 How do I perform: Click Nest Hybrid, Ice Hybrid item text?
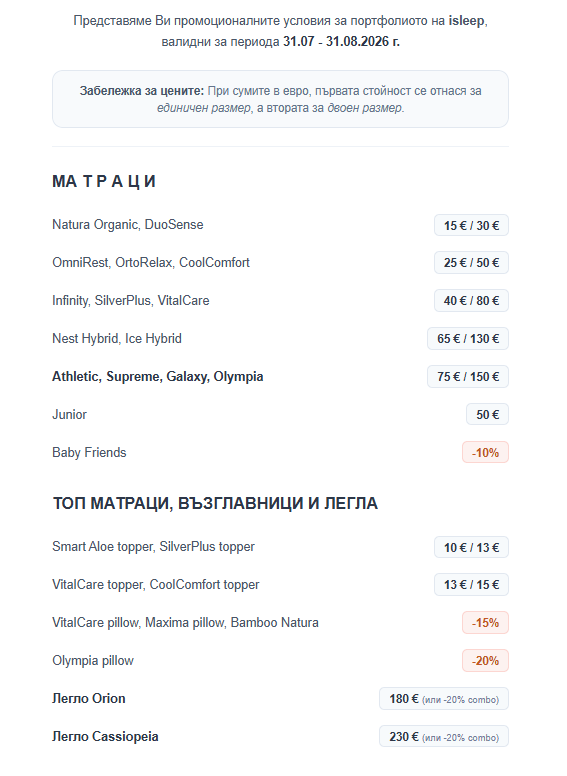117,339
